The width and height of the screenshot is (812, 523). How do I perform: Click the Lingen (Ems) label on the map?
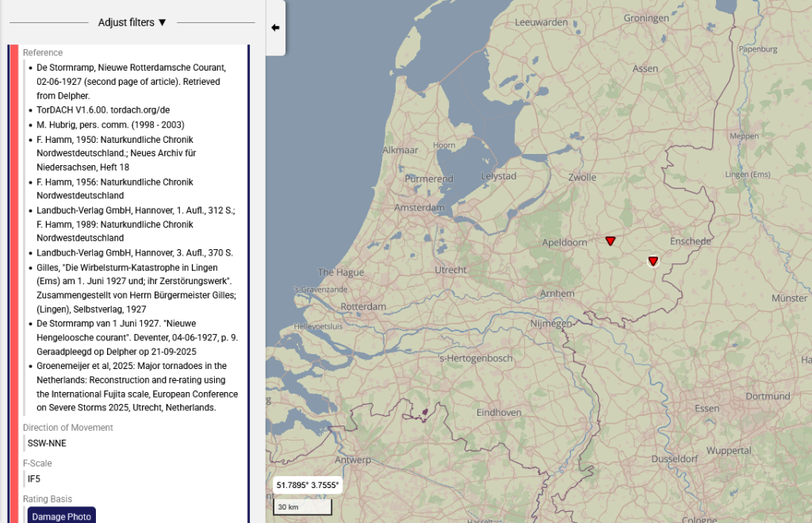click(x=746, y=175)
